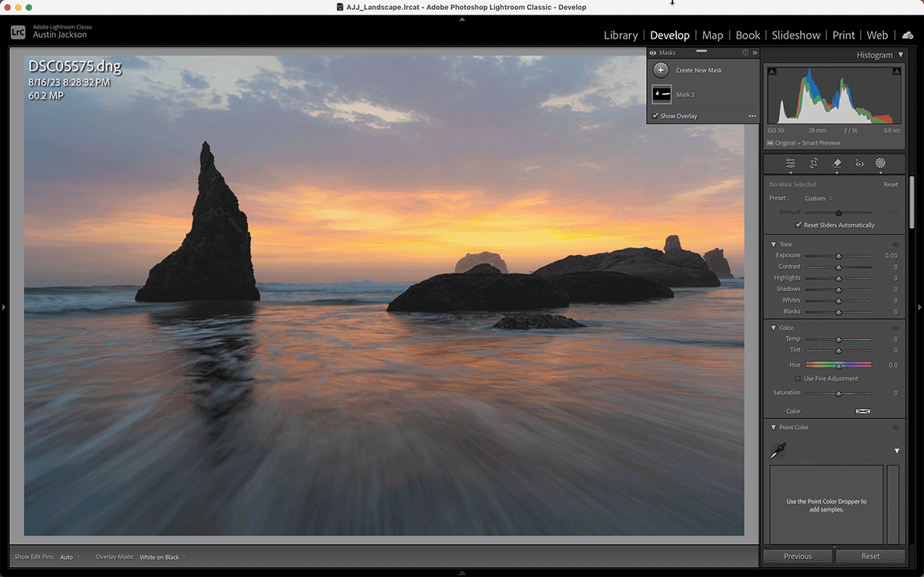
Task: Select the Red Eye Correction tool
Action: [859, 163]
